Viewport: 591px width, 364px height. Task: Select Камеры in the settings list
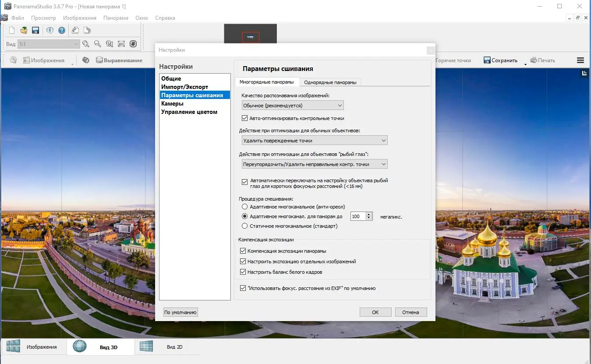[x=195, y=103]
